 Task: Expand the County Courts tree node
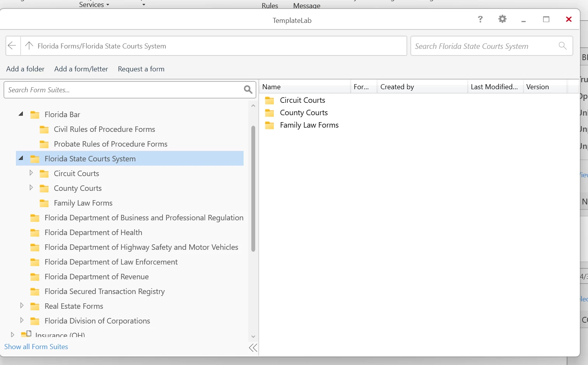click(31, 188)
